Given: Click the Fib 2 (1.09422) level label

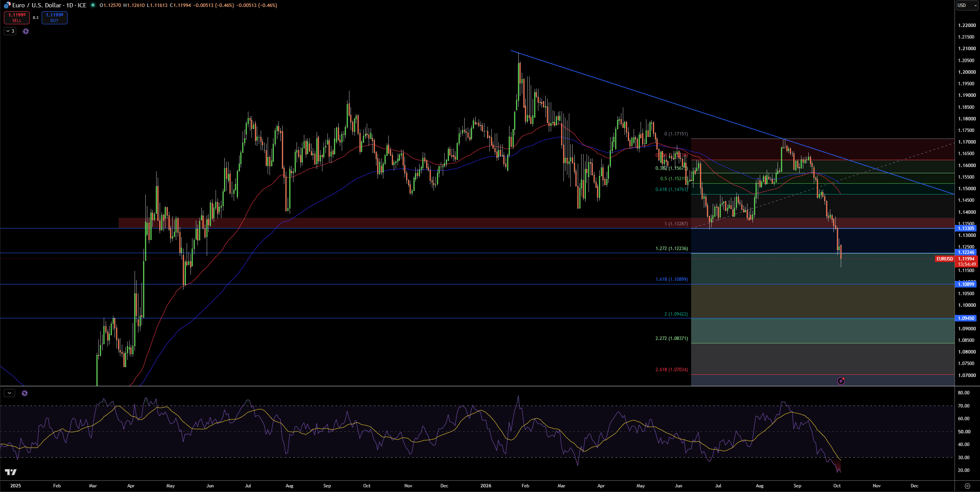Looking at the screenshot, I should [676, 314].
